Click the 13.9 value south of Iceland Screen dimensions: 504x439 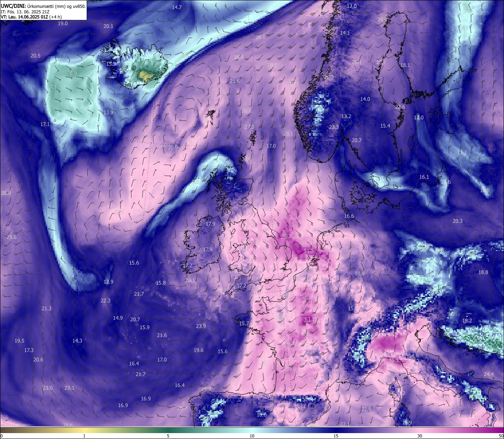click(108, 113)
